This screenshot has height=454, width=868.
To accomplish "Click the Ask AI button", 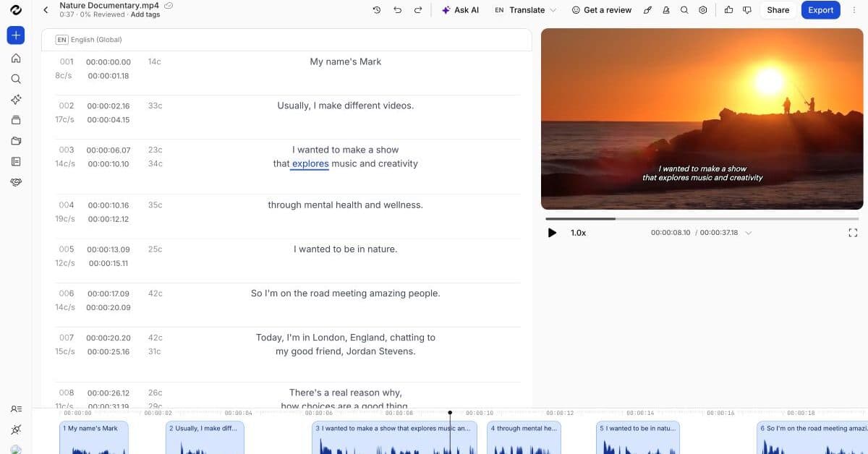I will coord(460,10).
